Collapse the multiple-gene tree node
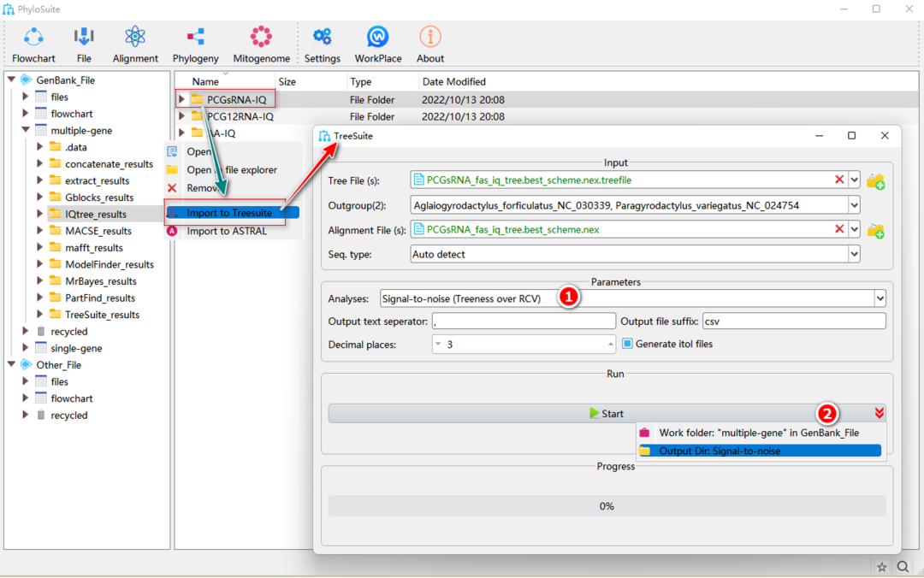Viewport: 924px width, 578px height. [26, 130]
